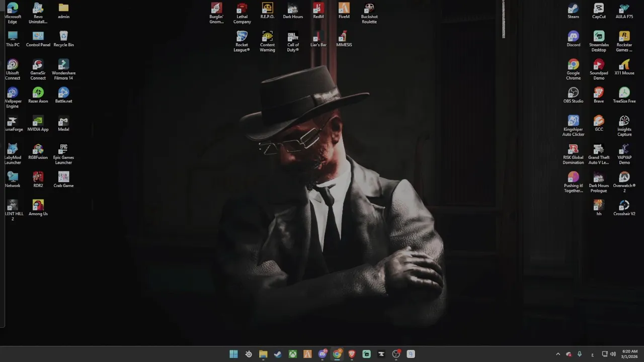Viewport: 644px width, 362px height.
Task: Click the RGBFusion desktop icon
Action: (38, 152)
